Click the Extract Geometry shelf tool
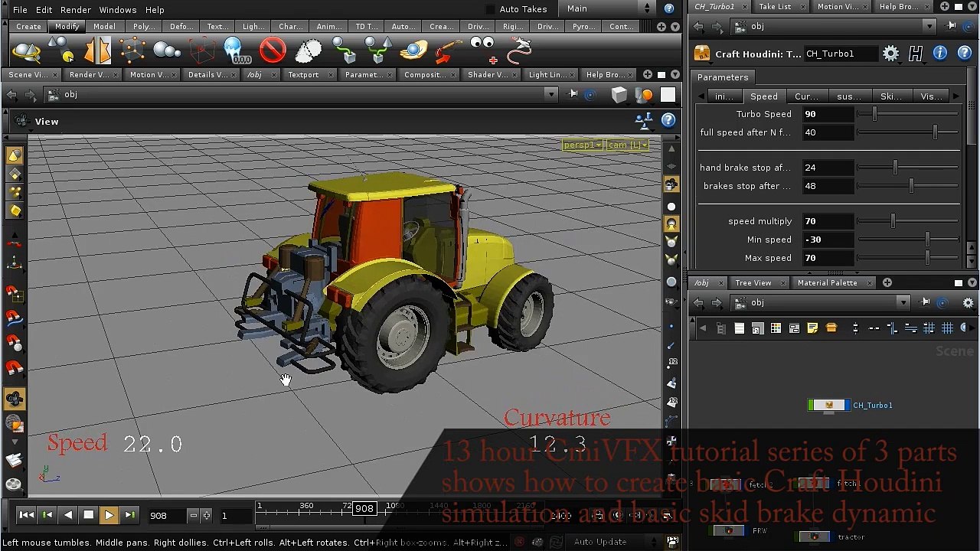The height and width of the screenshot is (551, 980). pyautogui.click(x=63, y=51)
